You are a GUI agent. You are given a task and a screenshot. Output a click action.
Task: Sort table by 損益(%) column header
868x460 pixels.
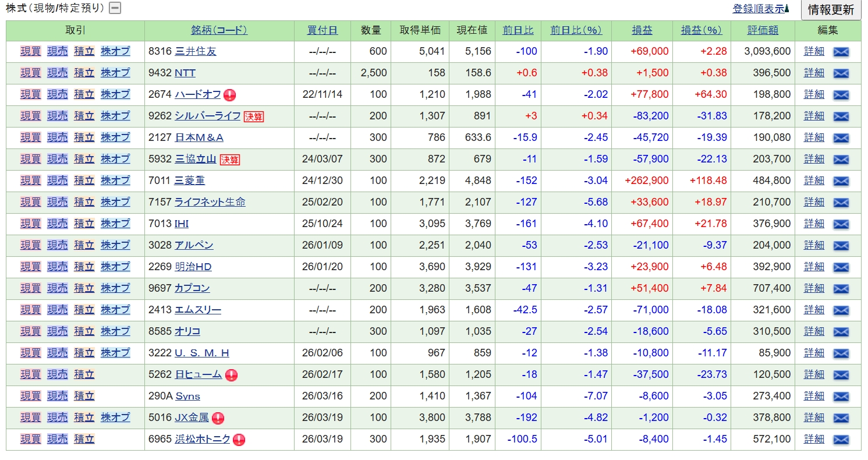click(x=701, y=30)
